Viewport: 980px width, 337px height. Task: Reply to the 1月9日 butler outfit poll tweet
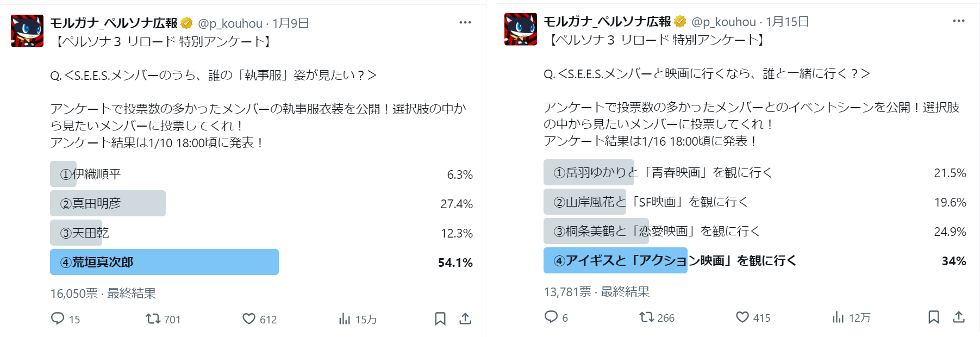(58, 319)
